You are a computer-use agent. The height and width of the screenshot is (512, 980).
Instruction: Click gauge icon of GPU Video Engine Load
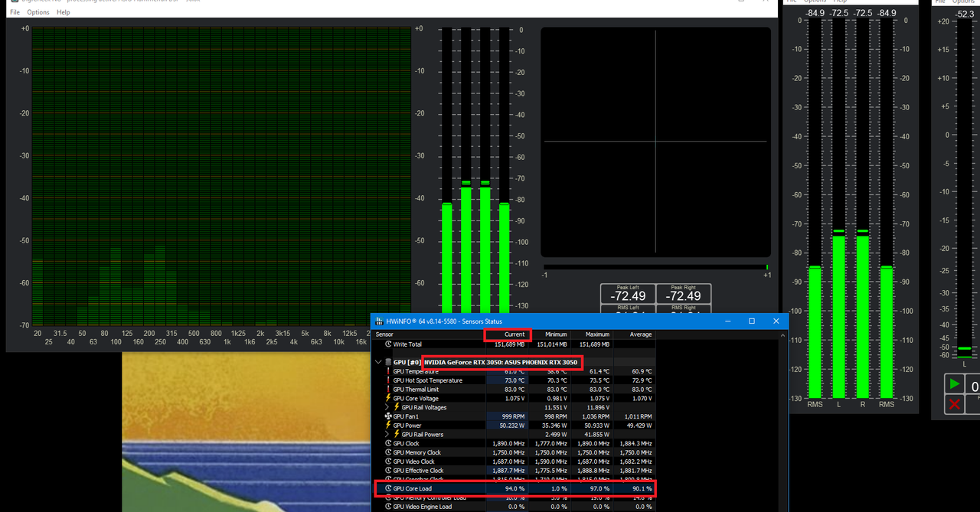(389, 507)
